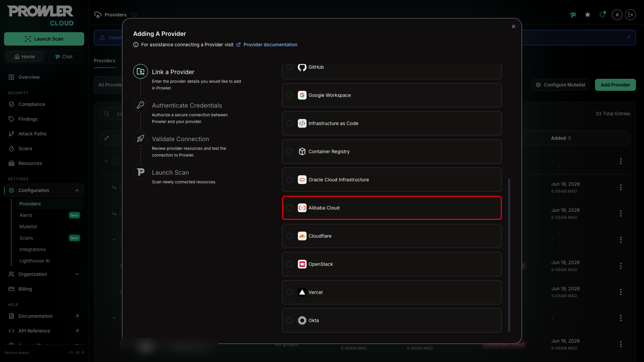Sort the table by Added column
Image resolution: width=644 pixels, height=362 pixels.
click(x=561, y=138)
